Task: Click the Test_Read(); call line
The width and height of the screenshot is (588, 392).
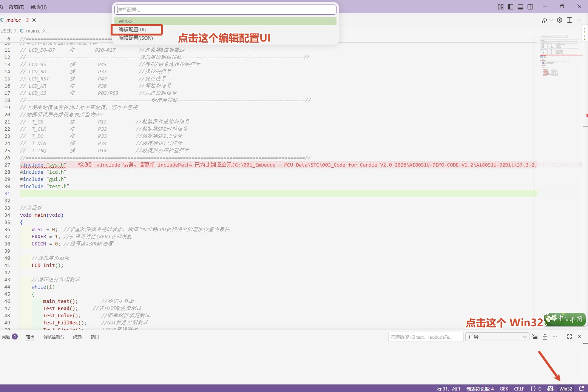Action: [60, 309]
